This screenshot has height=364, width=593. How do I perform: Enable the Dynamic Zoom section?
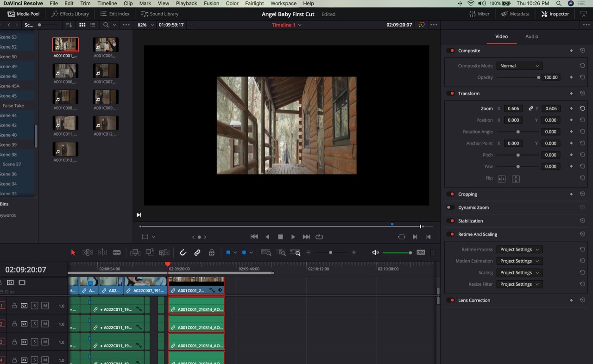click(x=449, y=207)
